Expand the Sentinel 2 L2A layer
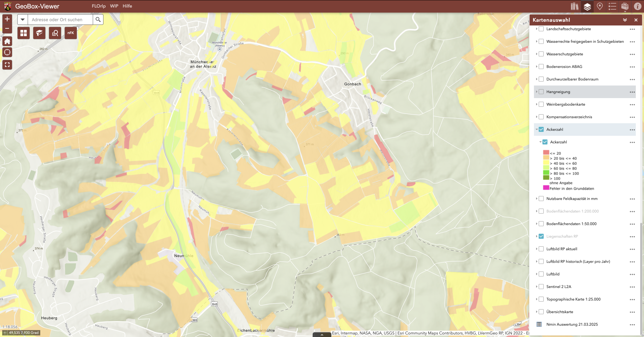Viewport: 644px width, 337px height. tap(536, 287)
